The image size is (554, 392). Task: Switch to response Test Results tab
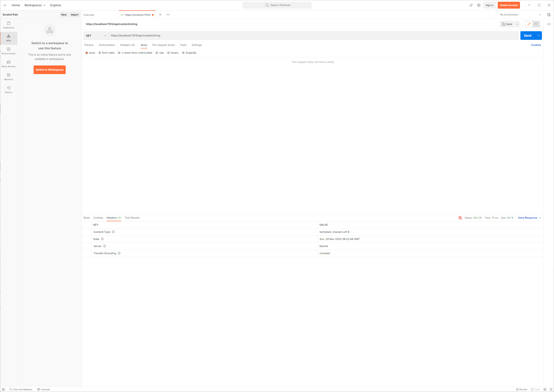(x=132, y=218)
